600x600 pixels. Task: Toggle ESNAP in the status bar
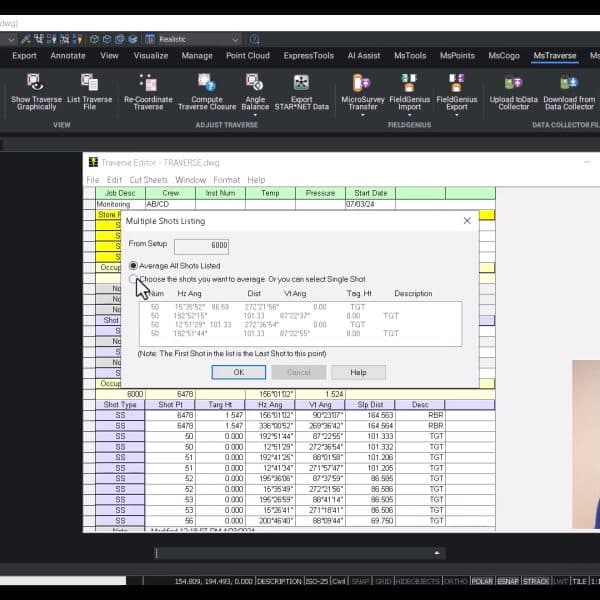pyautogui.click(x=509, y=581)
